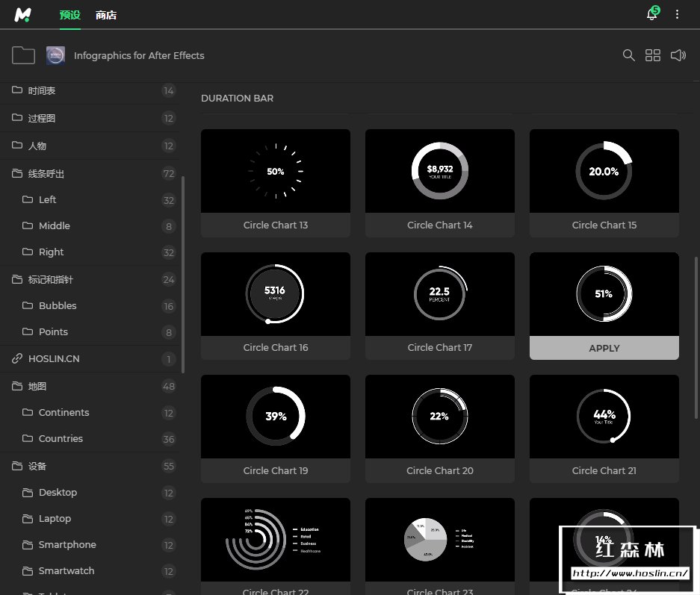Switch layout with the grid view icon
The image size is (700, 595).
point(653,55)
